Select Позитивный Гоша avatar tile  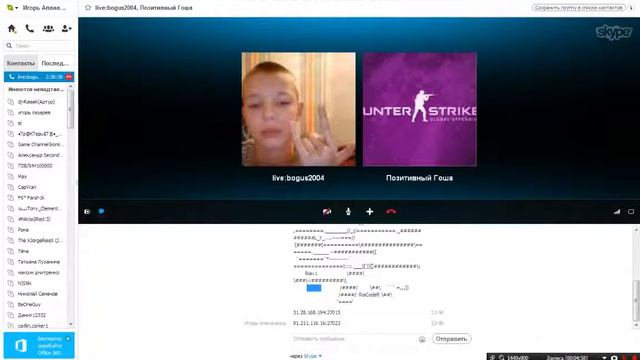click(x=420, y=109)
